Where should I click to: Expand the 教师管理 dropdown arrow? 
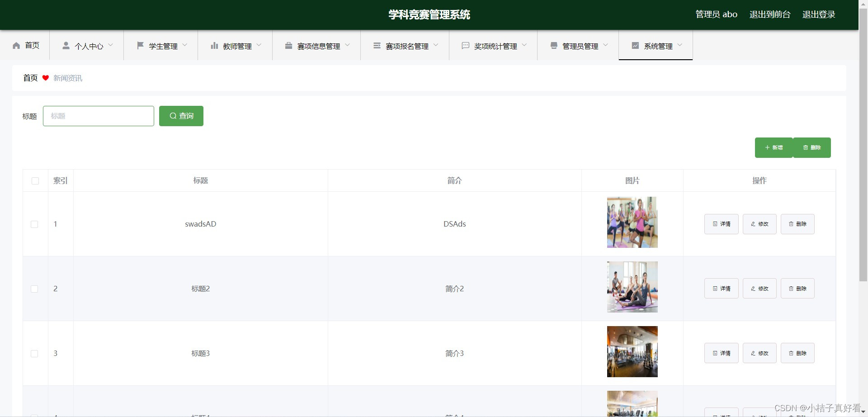coord(259,45)
